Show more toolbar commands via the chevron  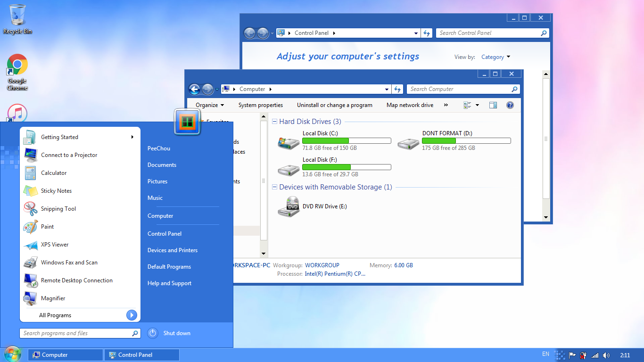pyautogui.click(x=446, y=105)
